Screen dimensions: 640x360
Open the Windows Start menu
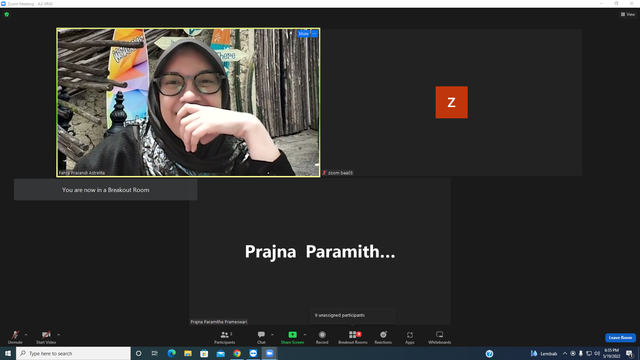point(8,353)
